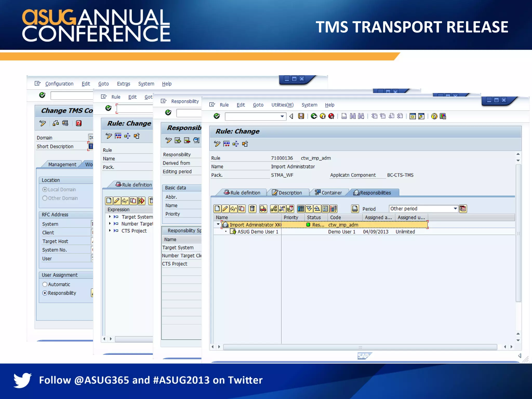
Task: Click the transport truck icon in responsibilities toolbar
Action: point(263,209)
